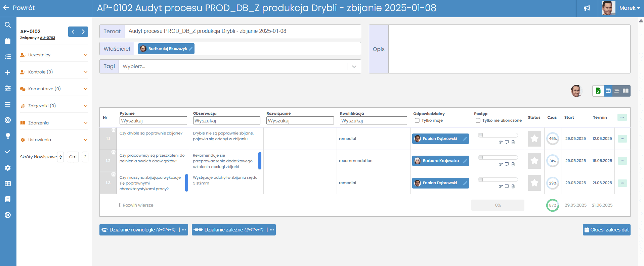The height and width of the screenshot is (266, 644).
Task: Click the lightbulb ideas icon in sidebar
Action: coord(8,136)
